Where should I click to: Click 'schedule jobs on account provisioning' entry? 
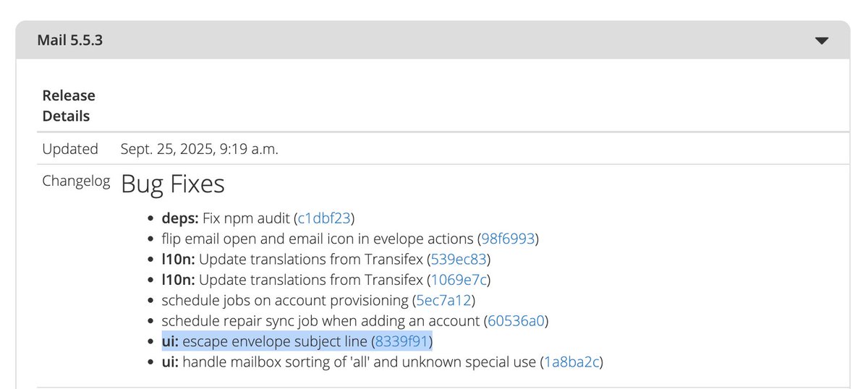[x=286, y=299]
